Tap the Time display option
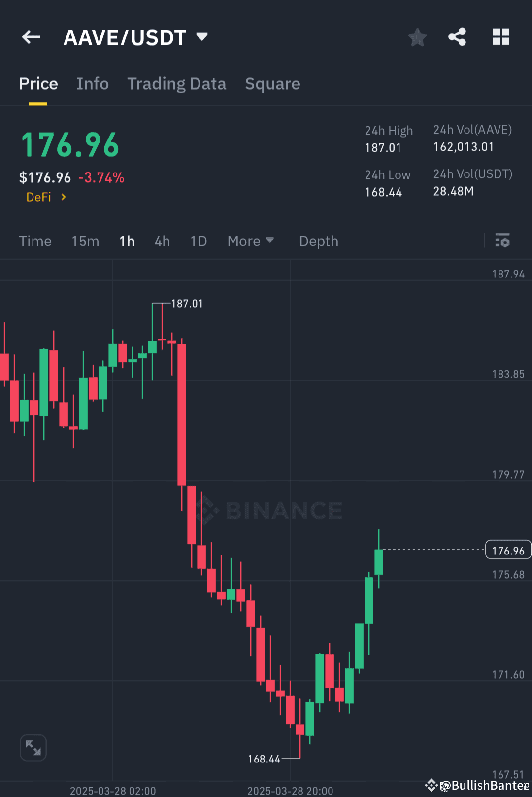This screenshot has width=532, height=797. [35, 241]
